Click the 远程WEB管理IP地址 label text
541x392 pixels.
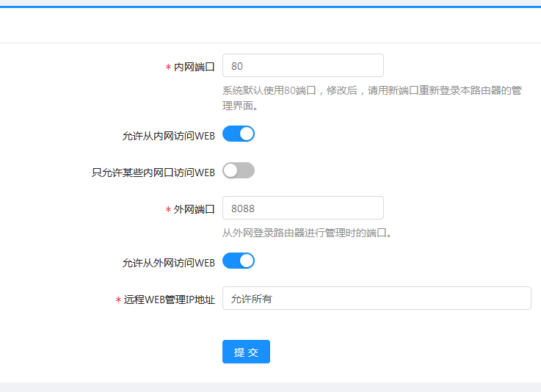point(169,300)
